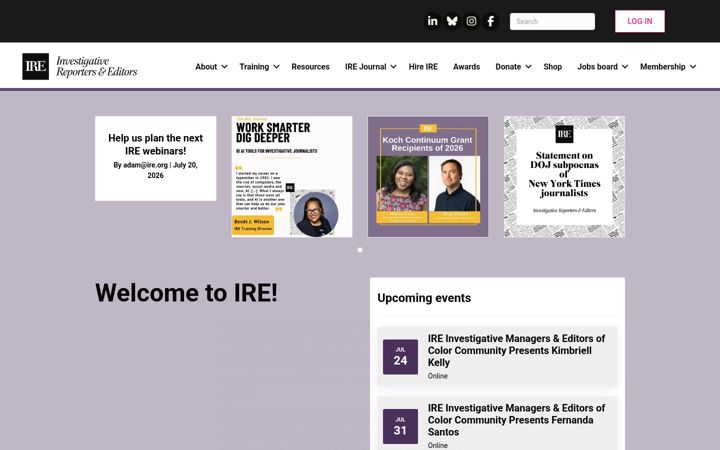Open the Jobs board menu item
720x450 pixels.
click(x=597, y=67)
